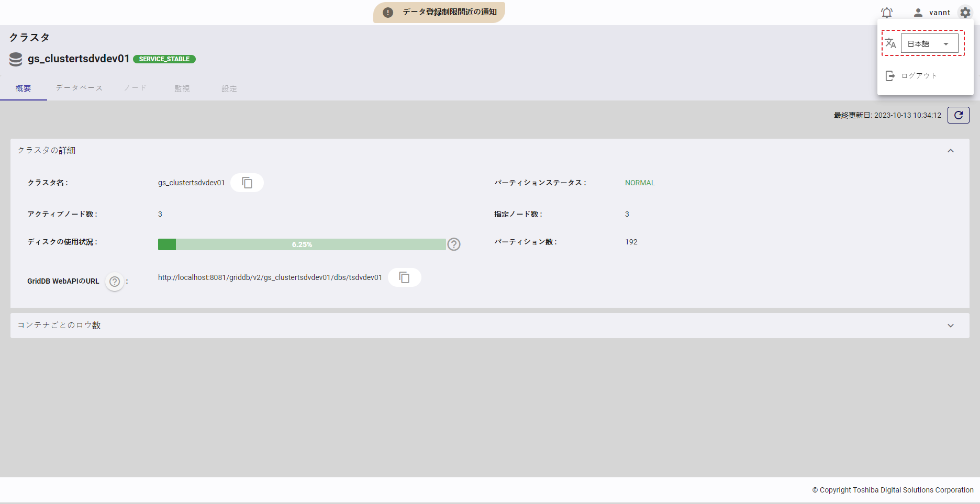The height and width of the screenshot is (504, 980).
Task: Click the cluster database icon
Action: click(16, 59)
